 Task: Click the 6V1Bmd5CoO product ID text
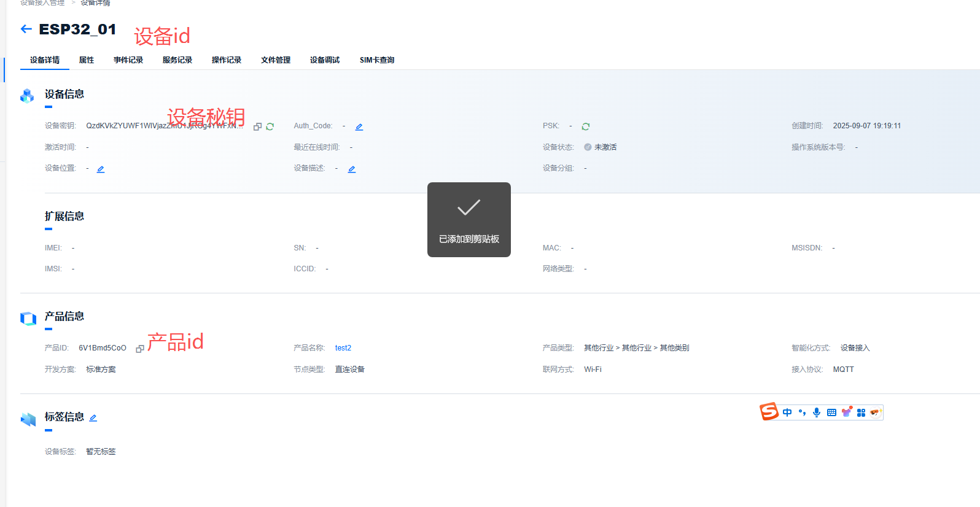103,348
